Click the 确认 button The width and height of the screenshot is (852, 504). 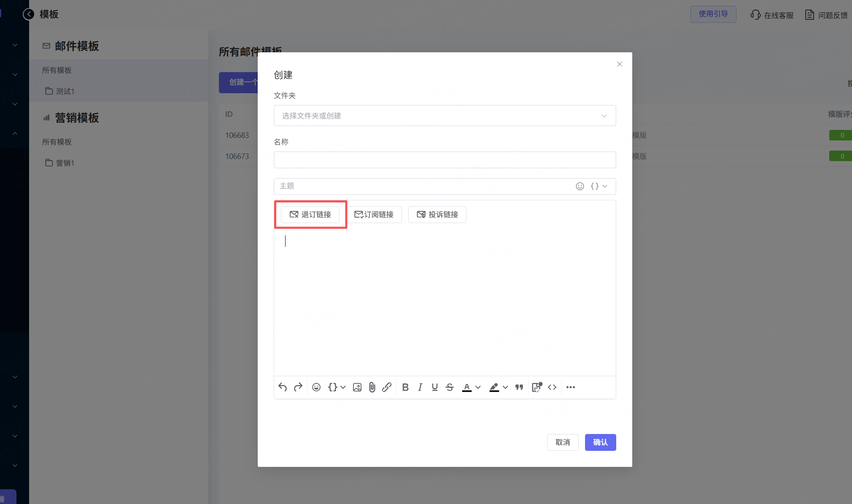coord(600,442)
